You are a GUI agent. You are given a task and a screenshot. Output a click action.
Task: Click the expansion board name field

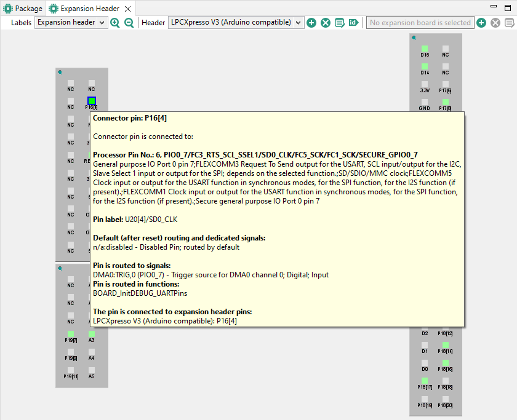tap(419, 23)
